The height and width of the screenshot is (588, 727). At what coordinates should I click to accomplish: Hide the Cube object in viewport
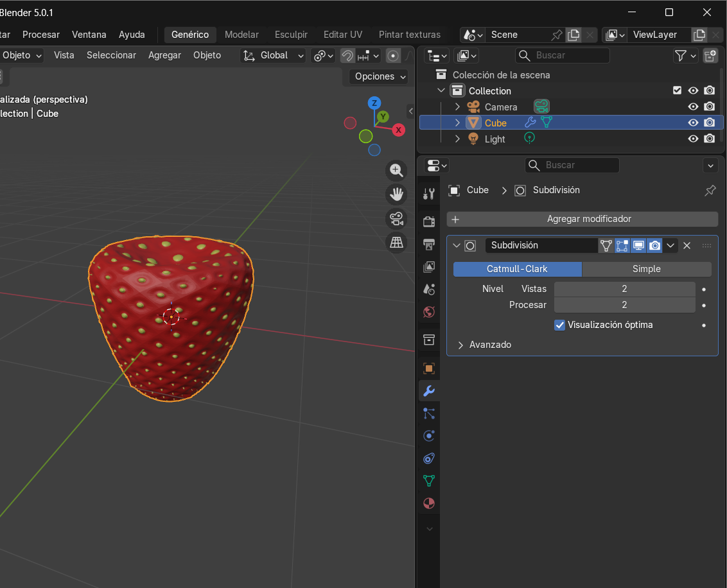pos(693,123)
